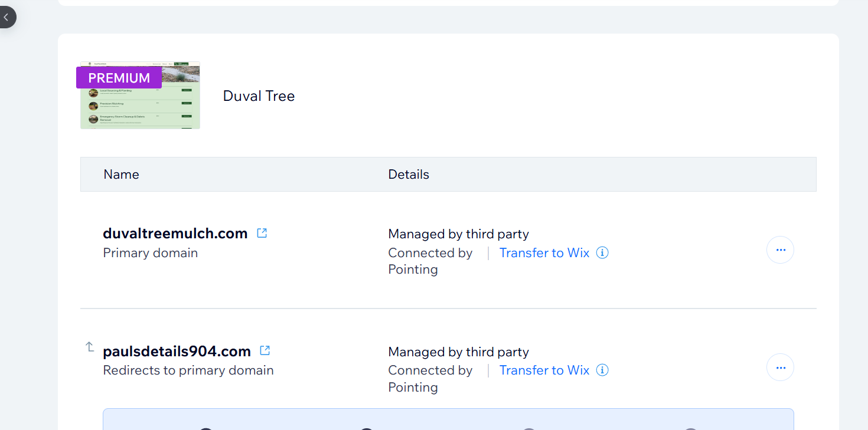Click Managed by third party under duvaltreemulch.com
The image size is (868, 430).
[458, 234]
